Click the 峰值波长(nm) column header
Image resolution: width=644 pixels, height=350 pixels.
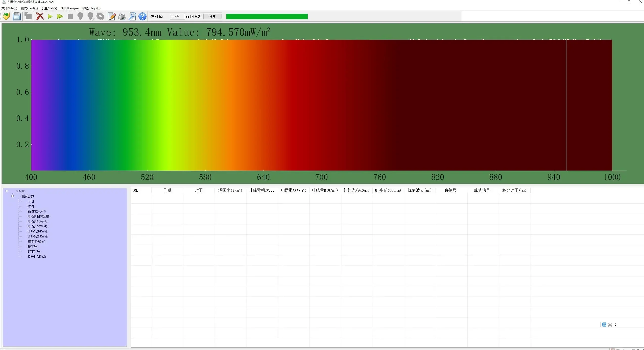(x=420, y=191)
